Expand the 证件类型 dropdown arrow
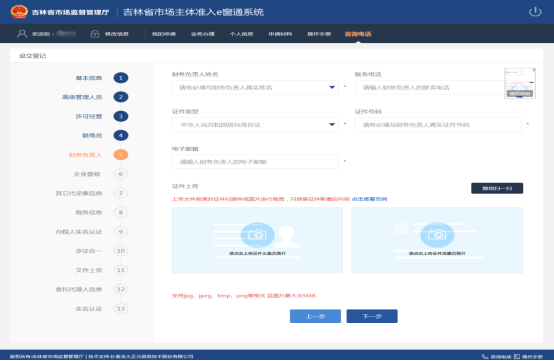The height and width of the screenshot is (361, 554). click(x=332, y=124)
